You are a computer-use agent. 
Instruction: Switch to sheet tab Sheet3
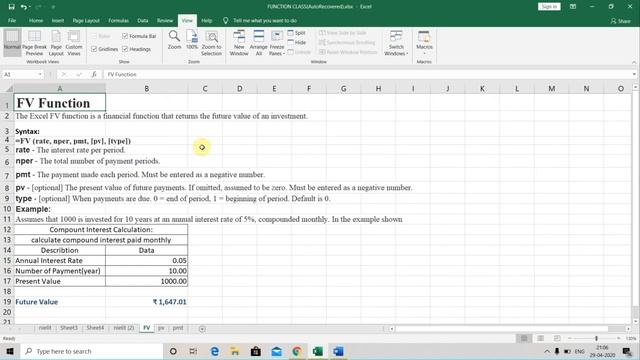(x=69, y=328)
